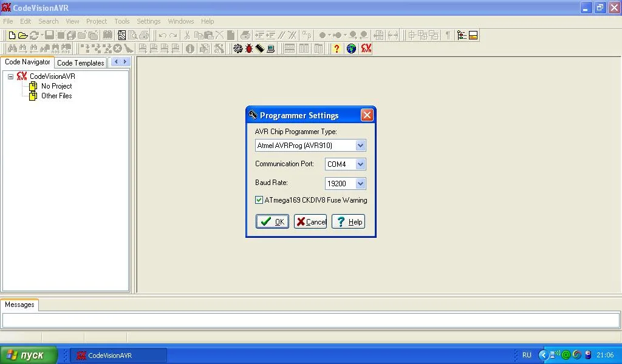Collapse the CodeVisionAVR tree node
The width and height of the screenshot is (622, 364).
click(x=11, y=76)
